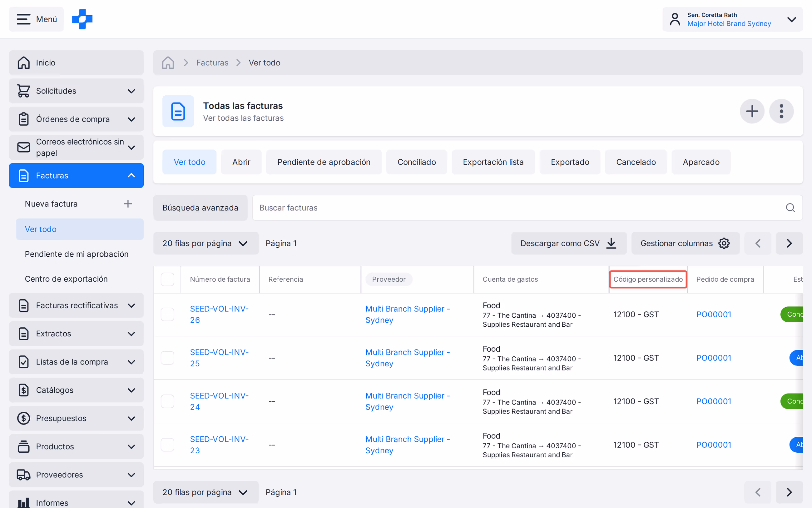Image resolution: width=812 pixels, height=508 pixels.
Task: Expand Facturas rectificativas section
Action: click(x=76, y=305)
